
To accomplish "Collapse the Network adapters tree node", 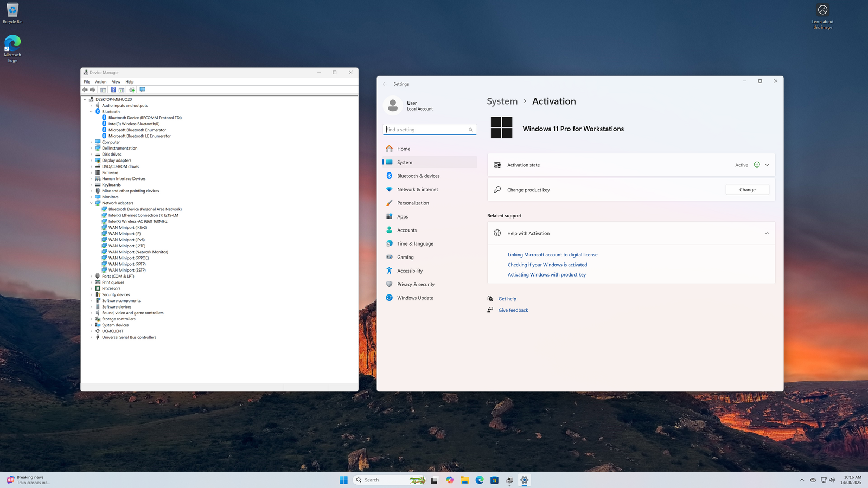I will coord(91,203).
